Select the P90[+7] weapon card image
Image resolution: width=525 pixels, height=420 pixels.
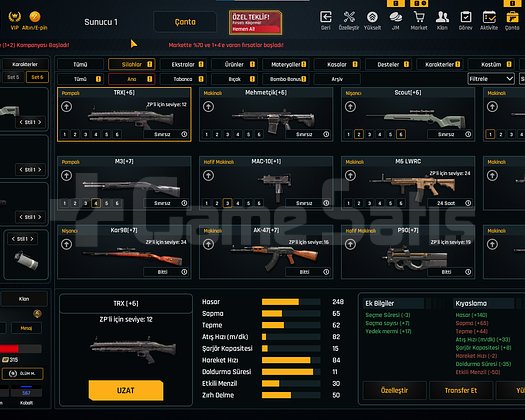pos(415,258)
